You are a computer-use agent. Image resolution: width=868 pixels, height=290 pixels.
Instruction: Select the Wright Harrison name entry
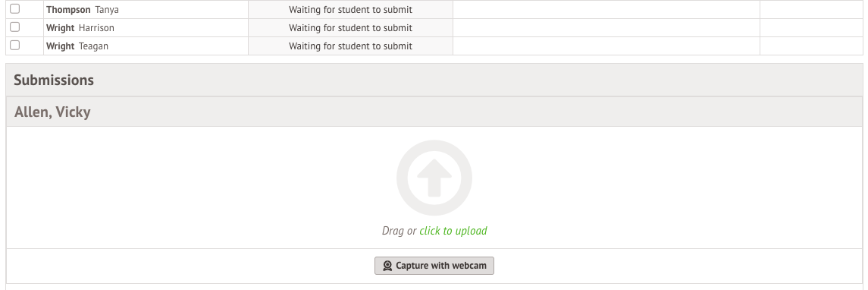[x=80, y=28]
